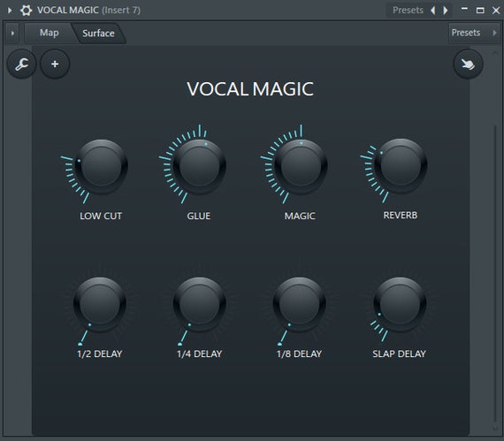Image resolution: width=504 pixels, height=441 pixels.
Task: Click the wrench edit-mode icon
Action: (21, 64)
